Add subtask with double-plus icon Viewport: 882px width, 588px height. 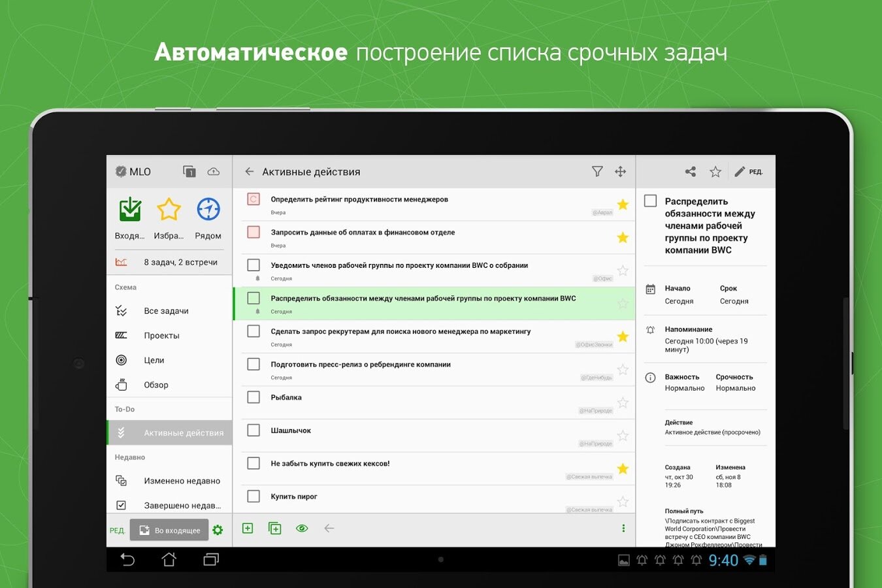click(274, 528)
